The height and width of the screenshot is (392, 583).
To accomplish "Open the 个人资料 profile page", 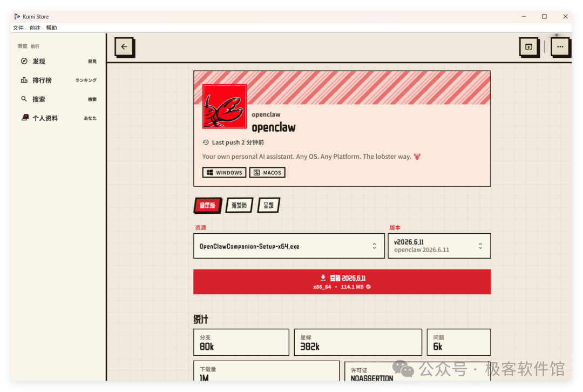I will coord(59,118).
